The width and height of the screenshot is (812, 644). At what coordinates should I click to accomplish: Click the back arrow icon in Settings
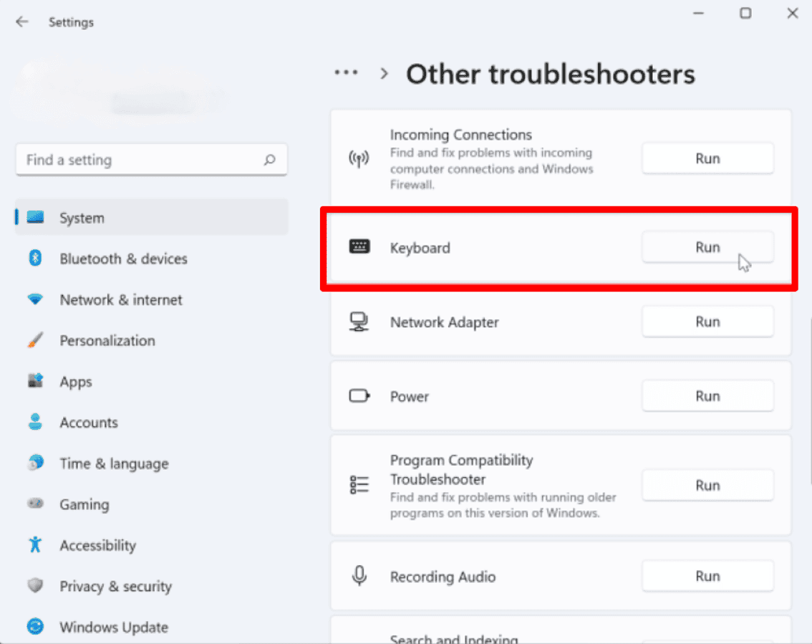21,21
